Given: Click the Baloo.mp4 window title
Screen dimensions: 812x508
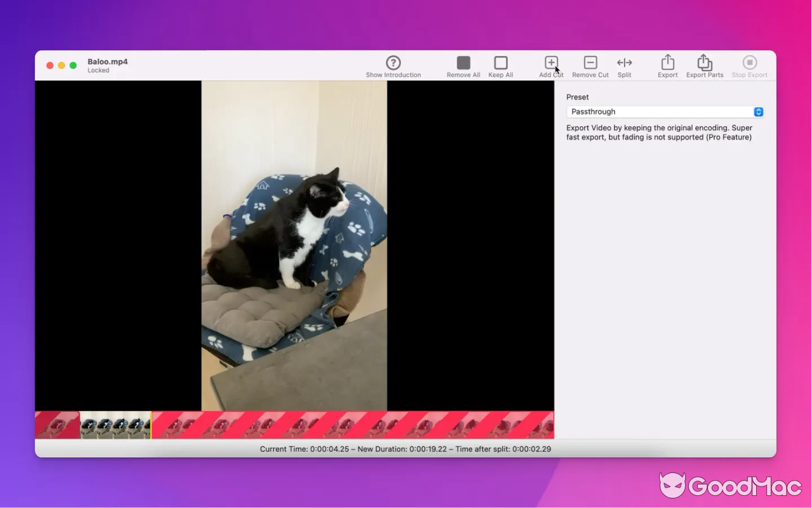Looking at the screenshot, I should 107,62.
